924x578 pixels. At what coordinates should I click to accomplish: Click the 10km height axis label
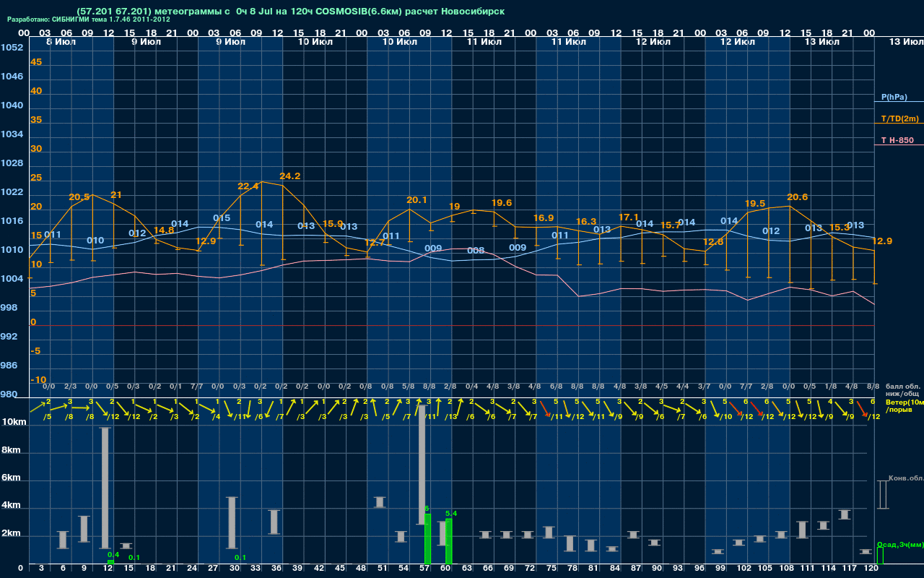pyautogui.click(x=14, y=421)
